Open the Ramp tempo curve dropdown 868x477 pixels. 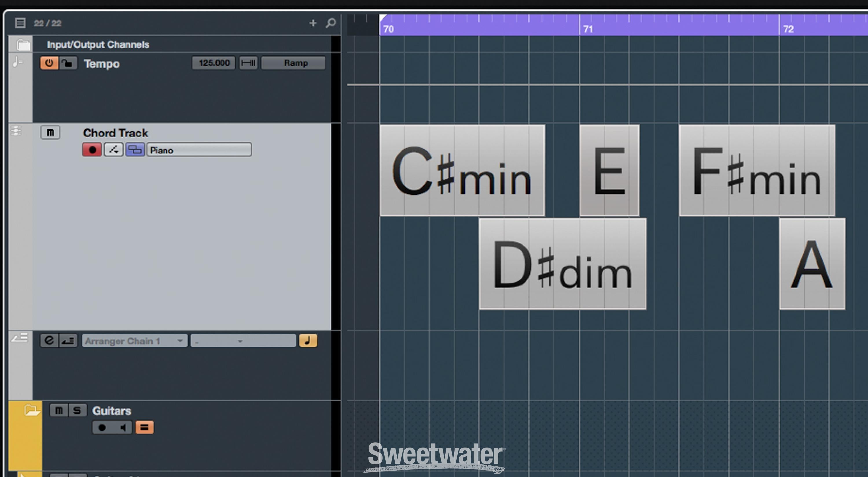(293, 63)
